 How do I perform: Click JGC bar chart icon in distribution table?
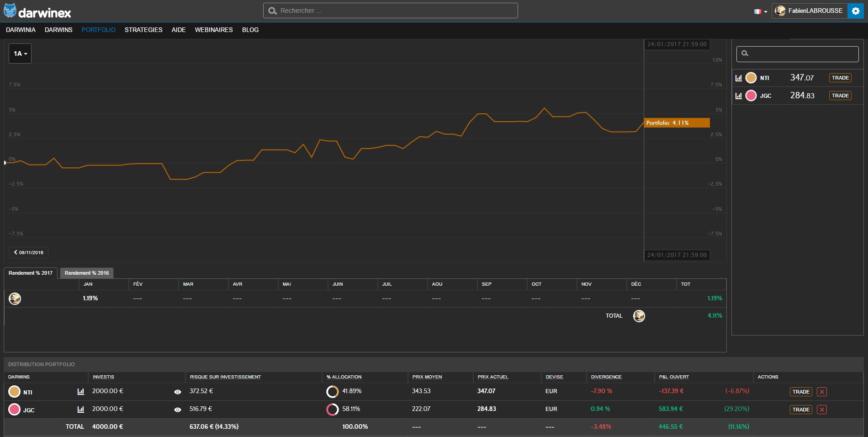[x=81, y=409]
